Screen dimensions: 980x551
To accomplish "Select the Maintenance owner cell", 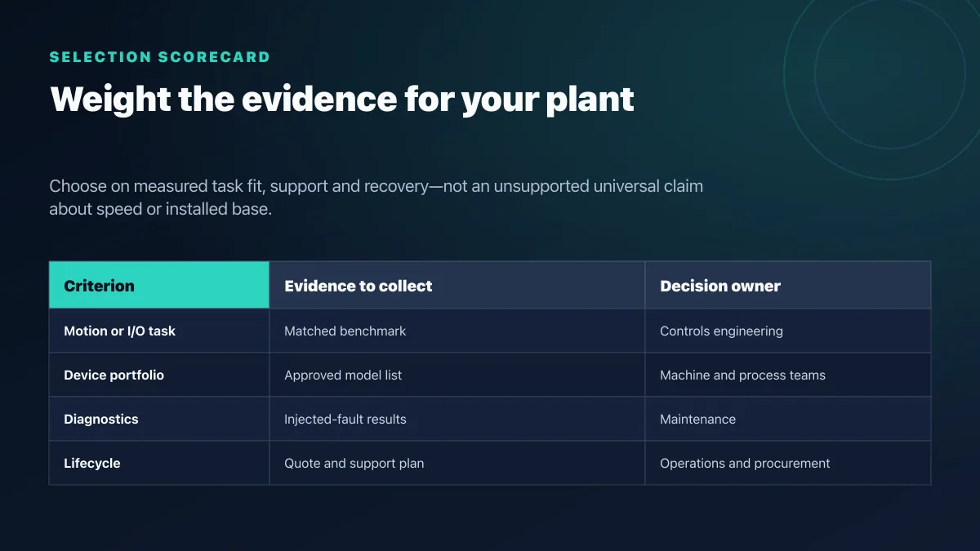I will coord(788,419).
